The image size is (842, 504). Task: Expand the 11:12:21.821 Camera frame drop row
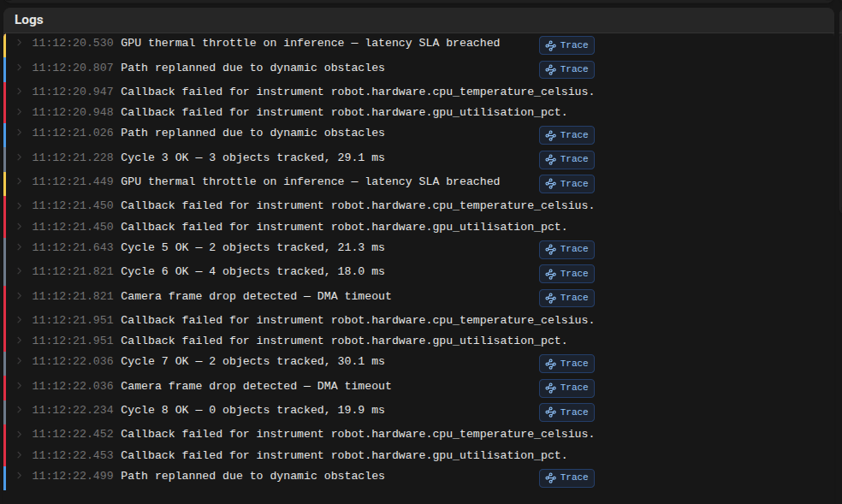(20, 295)
